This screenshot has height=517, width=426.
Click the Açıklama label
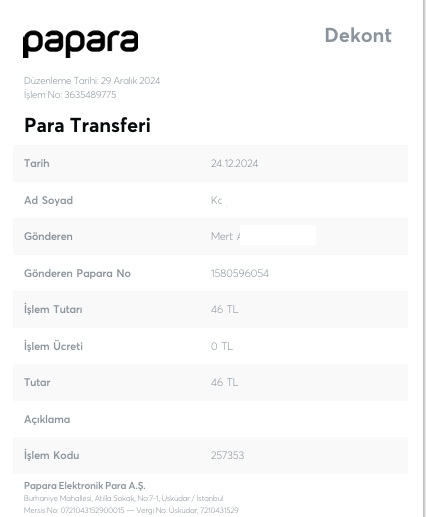tap(47, 419)
